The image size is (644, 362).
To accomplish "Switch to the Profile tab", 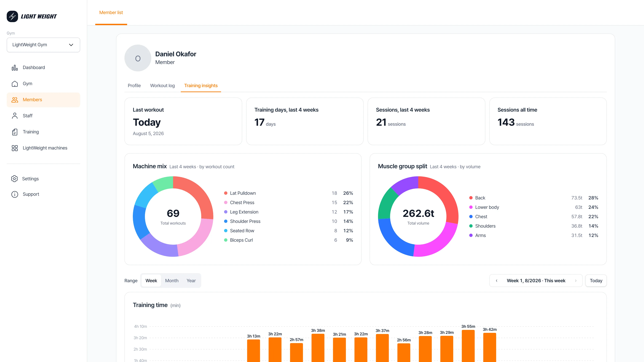I will tap(134, 86).
